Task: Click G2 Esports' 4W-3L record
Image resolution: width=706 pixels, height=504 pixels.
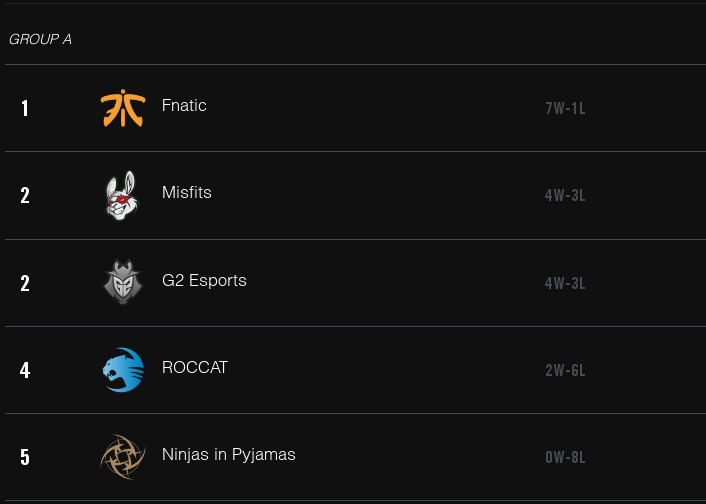Action: coord(565,283)
